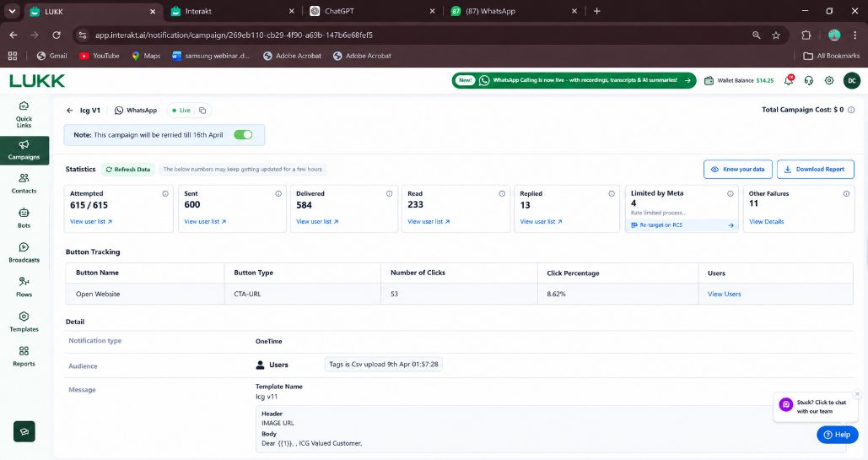The height and width of the screenshot is (460, 868).
Task: Toggle the campaign retry switch
Action: [x=243, y=135]
